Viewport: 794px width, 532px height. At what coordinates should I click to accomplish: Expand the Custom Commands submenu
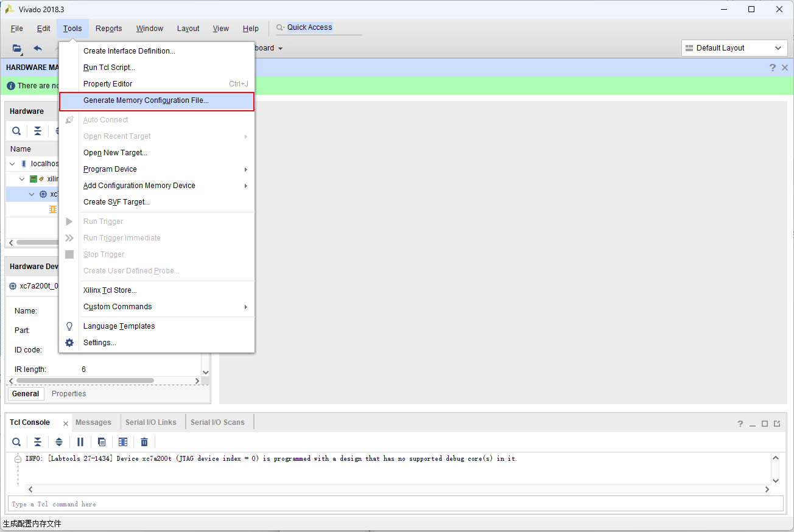pyautogui.click(x=246, y=307)
